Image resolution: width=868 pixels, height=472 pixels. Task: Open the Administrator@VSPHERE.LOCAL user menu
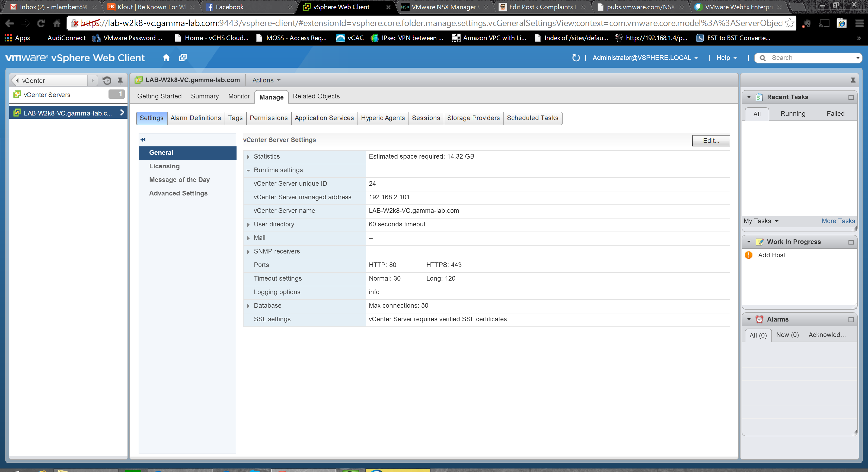click(645, 58)
